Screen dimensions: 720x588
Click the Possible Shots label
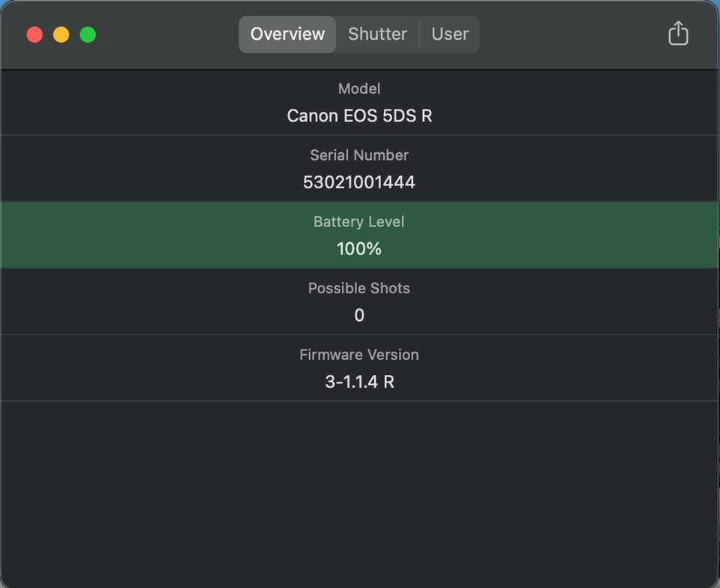pos(359,288)
